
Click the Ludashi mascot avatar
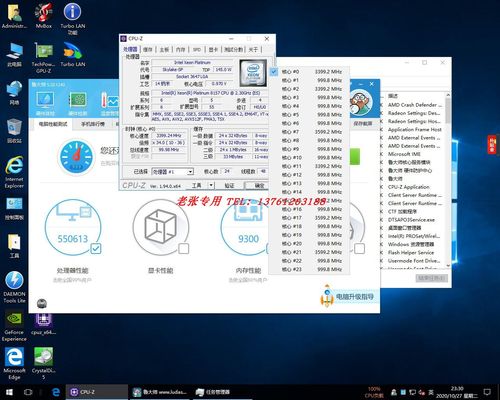point(361,103)
